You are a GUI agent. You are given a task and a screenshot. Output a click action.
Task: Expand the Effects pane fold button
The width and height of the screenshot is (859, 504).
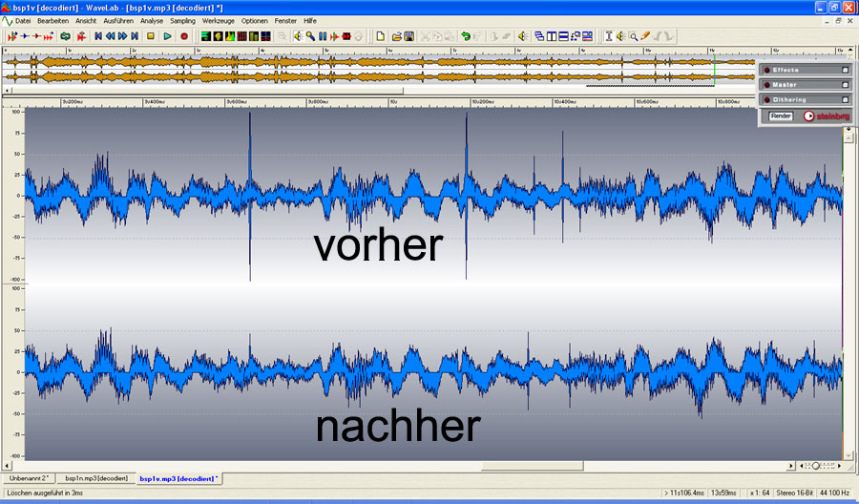click(845, 70)
